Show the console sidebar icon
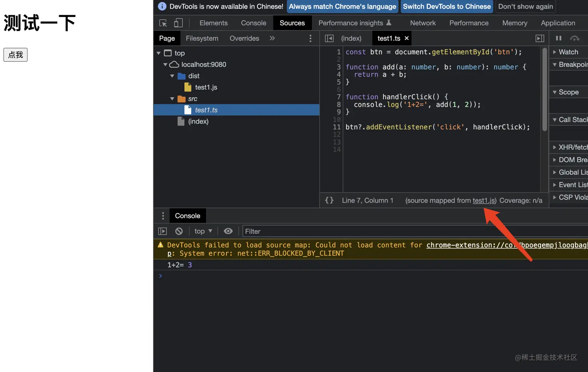588x372 pixels. (x=163, y=231)
